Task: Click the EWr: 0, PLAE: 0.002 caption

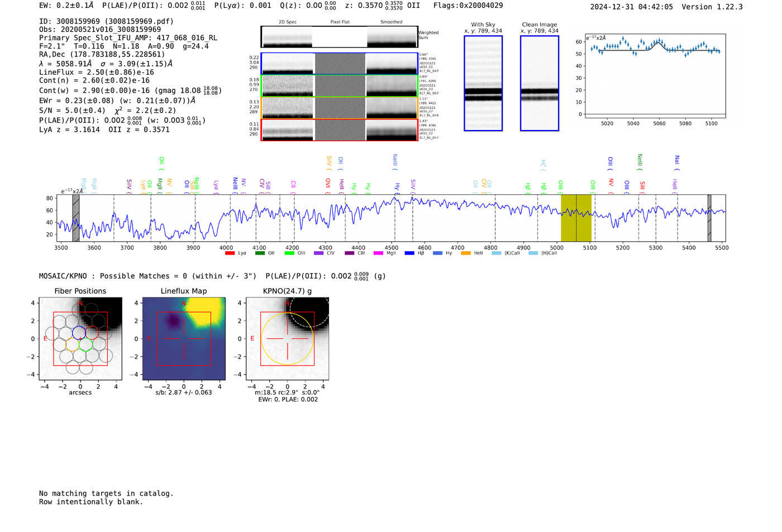Action: pos(288,400)
